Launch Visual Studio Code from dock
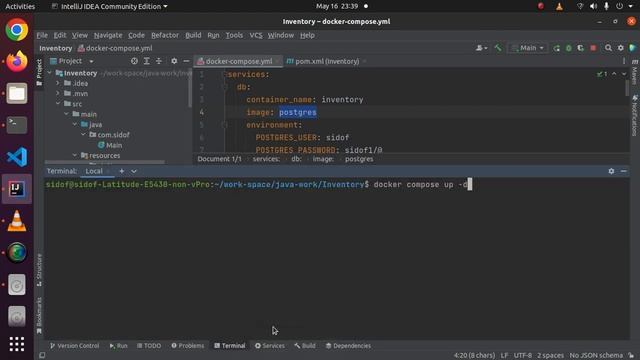Screen dimensions: 640x360 coord(17,157)
